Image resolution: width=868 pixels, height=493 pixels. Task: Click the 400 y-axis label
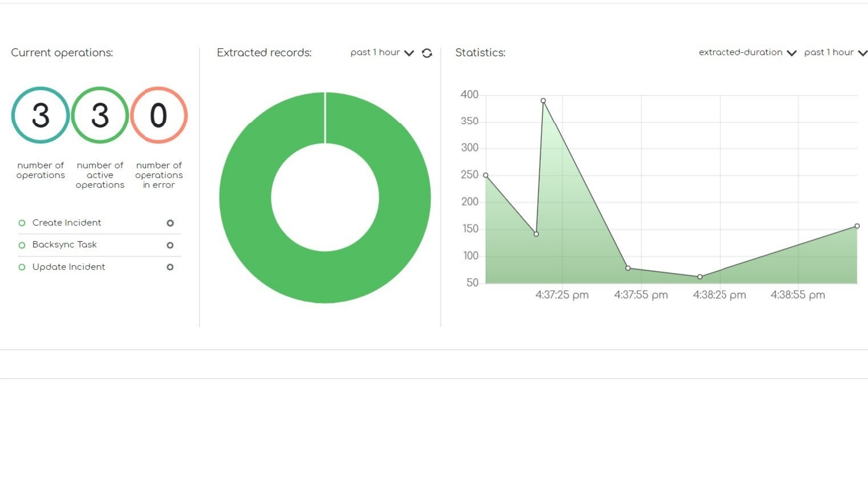point(470,95)
